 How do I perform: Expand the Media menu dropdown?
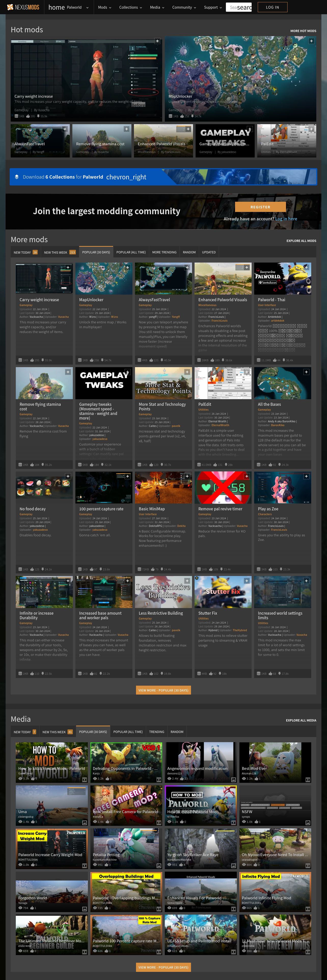point(157,7)
